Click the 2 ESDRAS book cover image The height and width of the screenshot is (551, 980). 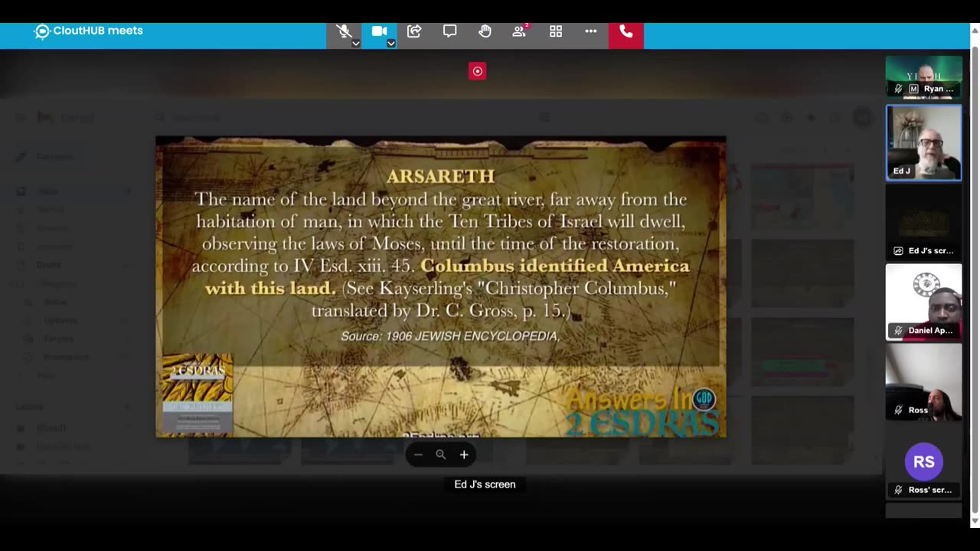point(198,395)
